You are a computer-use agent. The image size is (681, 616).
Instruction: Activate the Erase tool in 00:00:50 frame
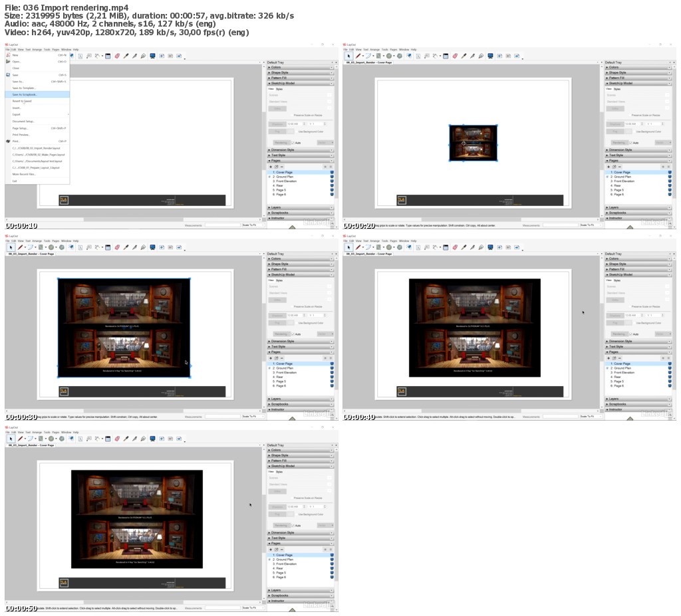117,439
